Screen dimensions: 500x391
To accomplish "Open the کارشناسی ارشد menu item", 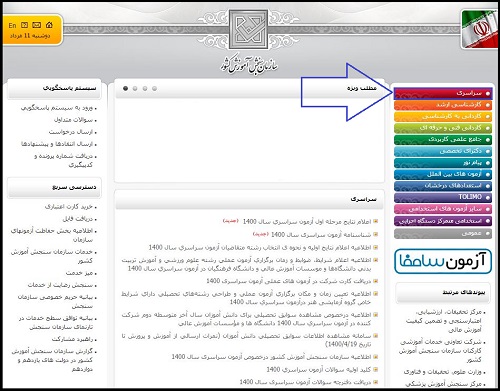I will (x=443, y=105).
